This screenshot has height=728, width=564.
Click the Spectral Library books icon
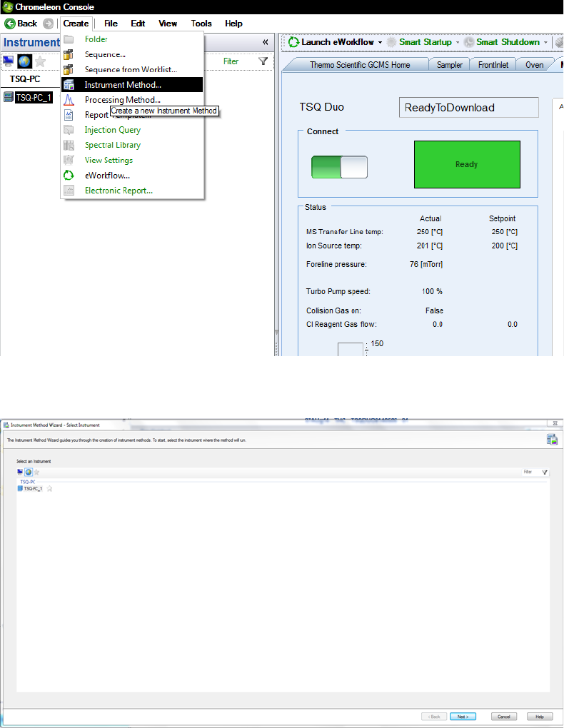click(x=69, y=145)
